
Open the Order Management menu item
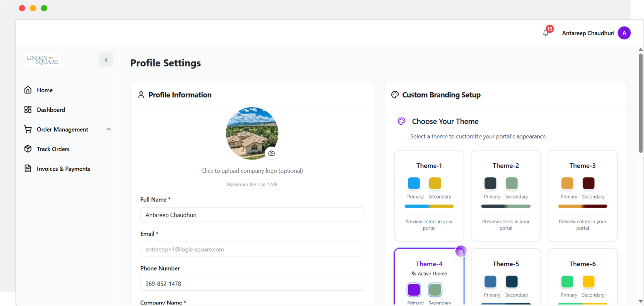(x=67, y=129)
